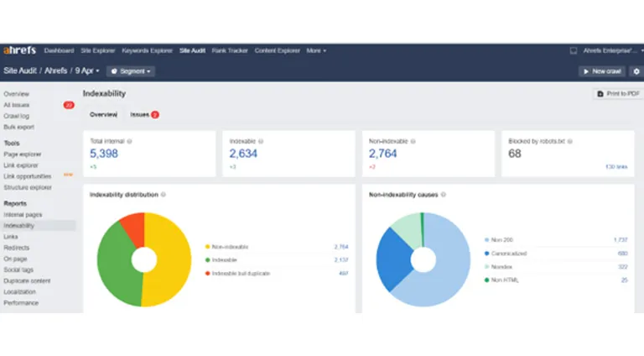644x356 pixels.
Task: Click info icon beside Non-indexable card title
Action: click(413, 141)
